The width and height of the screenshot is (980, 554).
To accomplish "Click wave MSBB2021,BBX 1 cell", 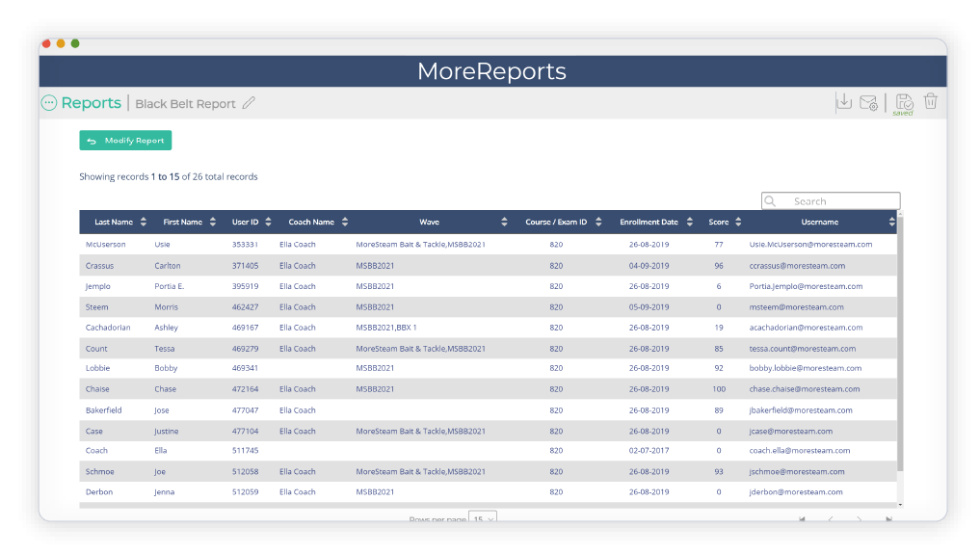I will pos(386,328).
